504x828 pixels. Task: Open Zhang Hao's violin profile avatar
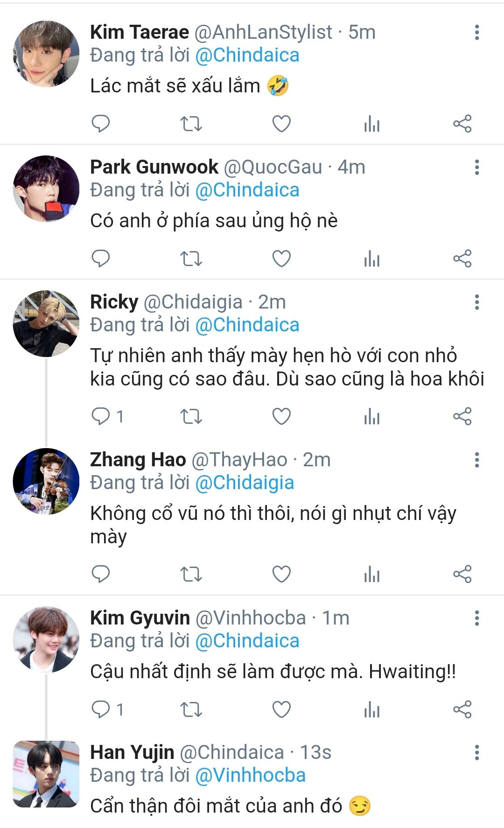pyautogui.click(x=46, y=481)
